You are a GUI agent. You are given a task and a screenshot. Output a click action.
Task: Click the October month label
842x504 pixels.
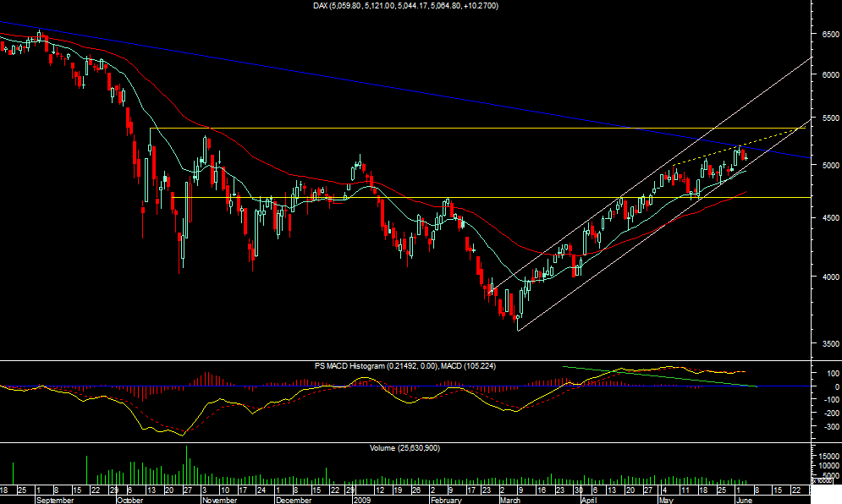[130, 500]
